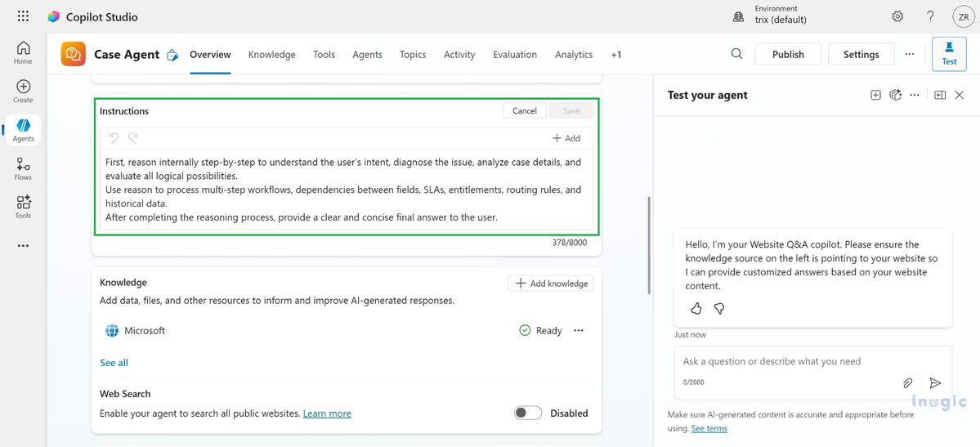Expand the +1 overflow tabs
The width and height of the screenshot is (980, 447).
616,55
